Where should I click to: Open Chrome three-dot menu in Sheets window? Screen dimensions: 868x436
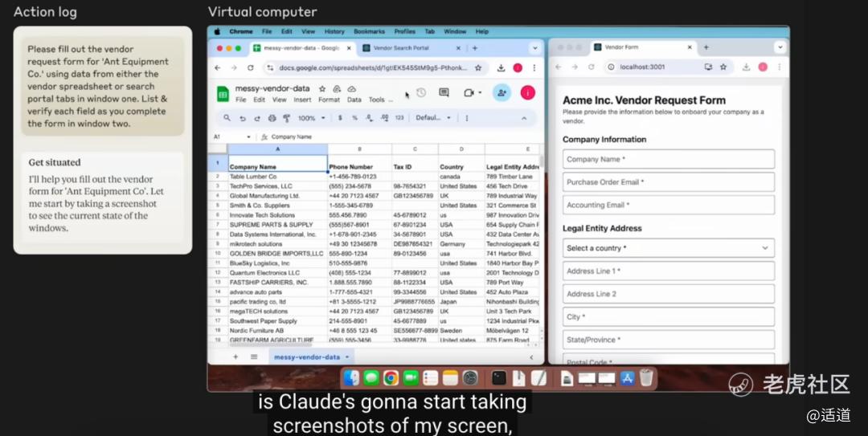point(534,67)
